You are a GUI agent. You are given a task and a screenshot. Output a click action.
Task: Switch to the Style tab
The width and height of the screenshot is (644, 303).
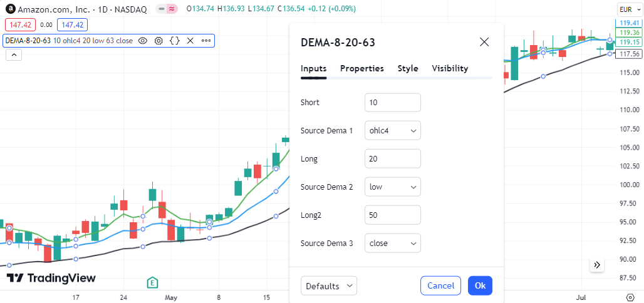click(408, 69)
